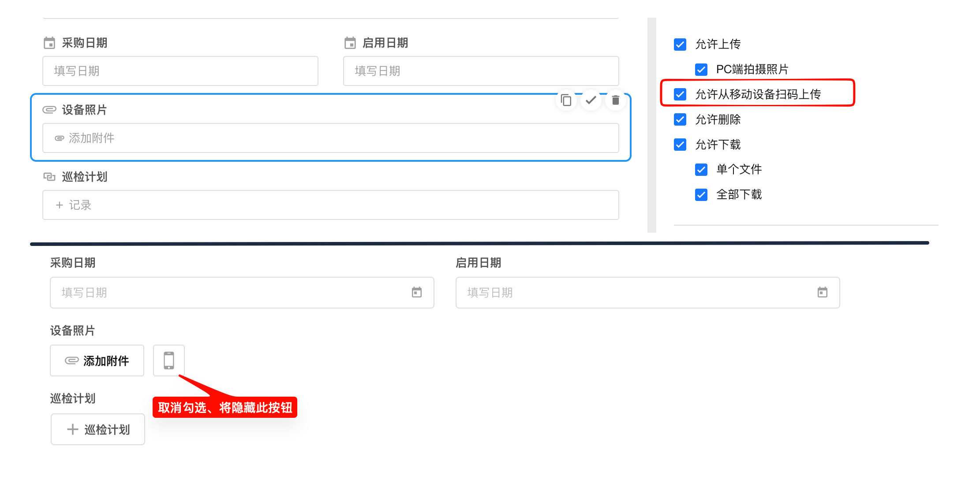Click the relation icon beside 巡检计划 label
This screenshot has width=980, height=487.
(x=49, y=177)
